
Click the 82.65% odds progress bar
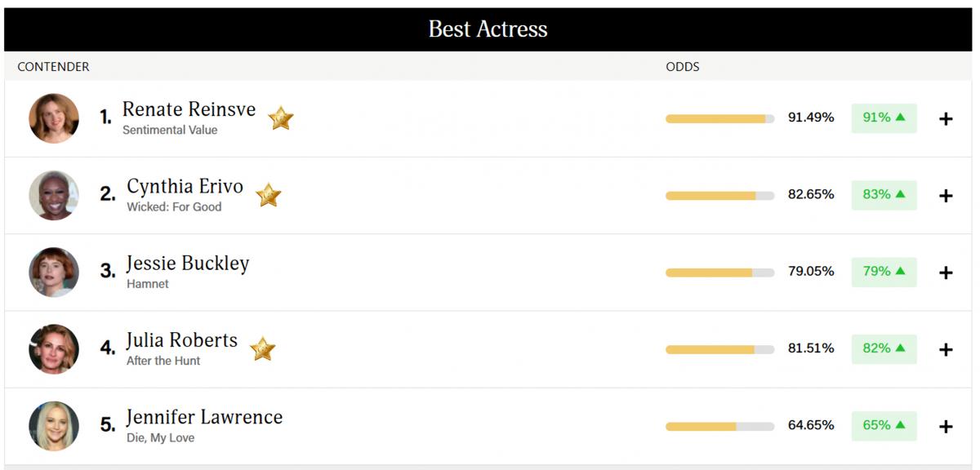[x=719, y=196]
